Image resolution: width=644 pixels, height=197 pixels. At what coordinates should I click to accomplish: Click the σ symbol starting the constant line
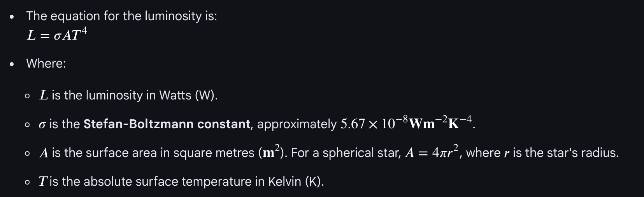42,124
